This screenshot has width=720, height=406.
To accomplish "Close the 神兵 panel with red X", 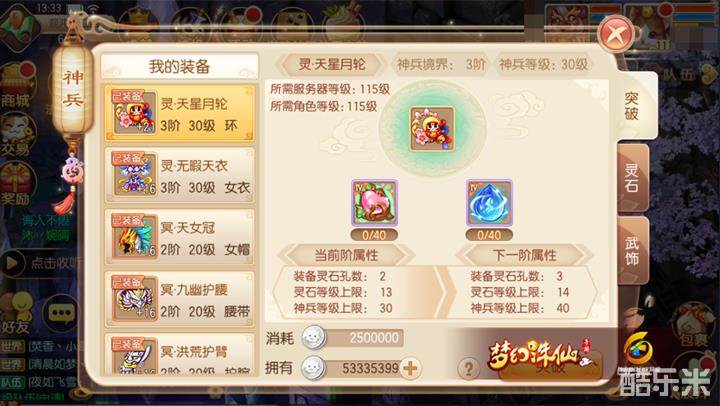I will tap(616, 34).
